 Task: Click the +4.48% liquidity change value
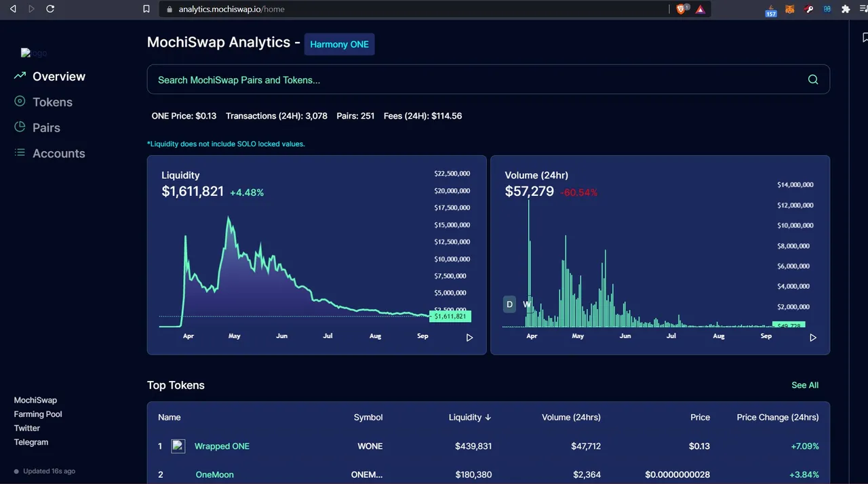(x=247, y=193)
